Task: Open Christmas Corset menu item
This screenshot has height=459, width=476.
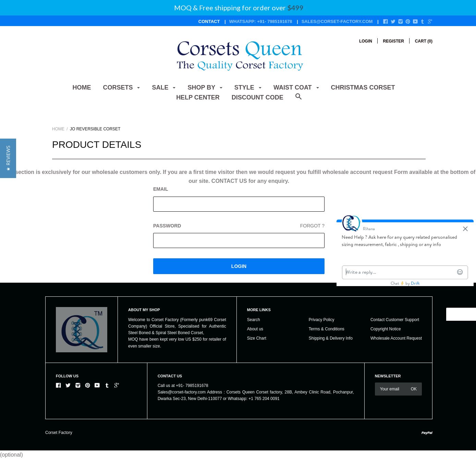Action: pyautogui.click(x=363, y=87)
